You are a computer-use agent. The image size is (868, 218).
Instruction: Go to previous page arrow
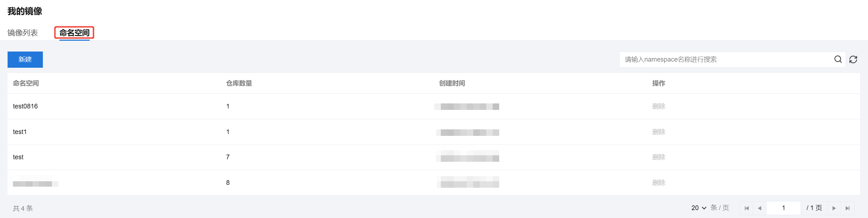pos(760,208)
